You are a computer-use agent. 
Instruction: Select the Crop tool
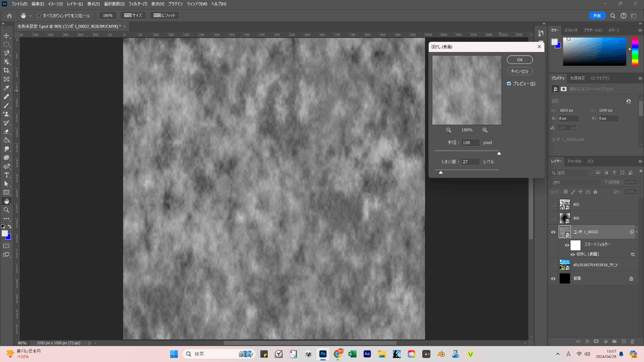coord(6,70)
